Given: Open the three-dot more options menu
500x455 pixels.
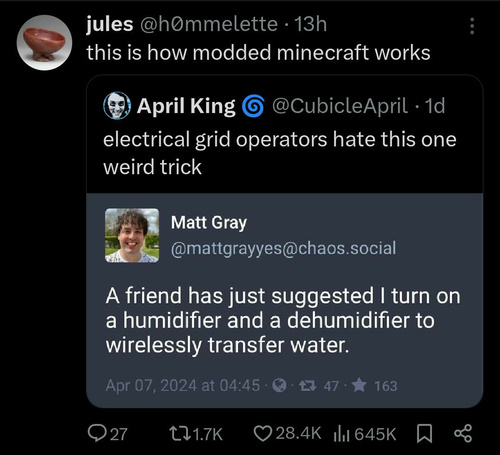Looking at the screenshot, I should click(472, 26).
